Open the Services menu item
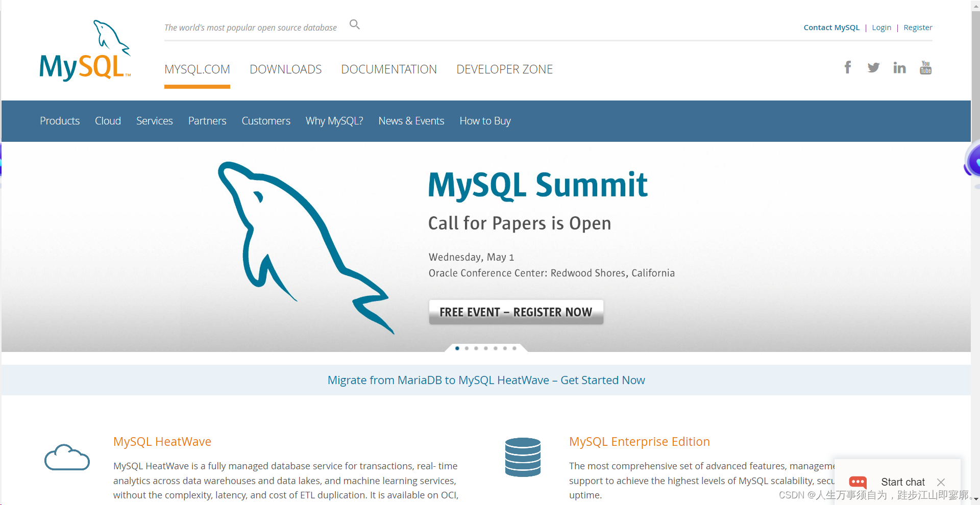Viewport: 980px width, 505px height. pos(155,121)
